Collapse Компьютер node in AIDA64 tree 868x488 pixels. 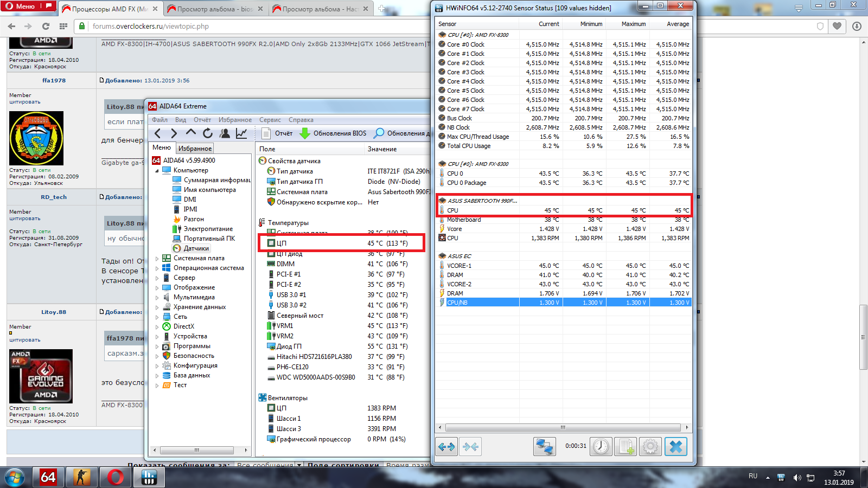coord(157,171)
